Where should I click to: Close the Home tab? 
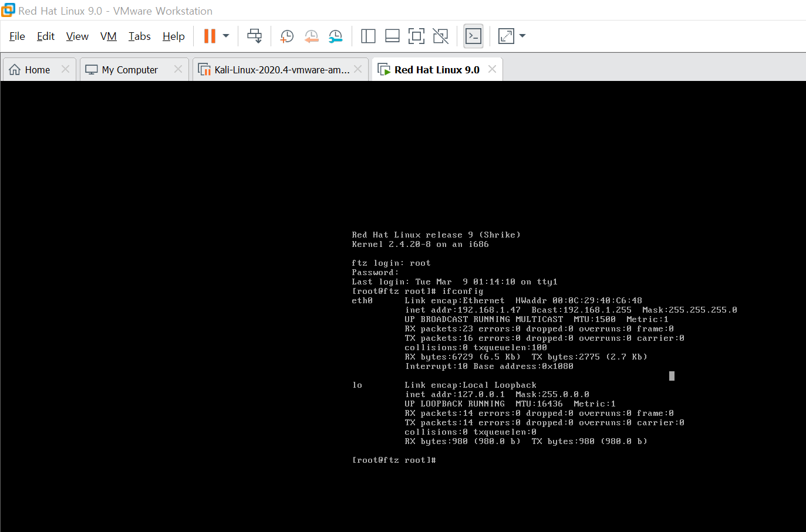[66, 69]
